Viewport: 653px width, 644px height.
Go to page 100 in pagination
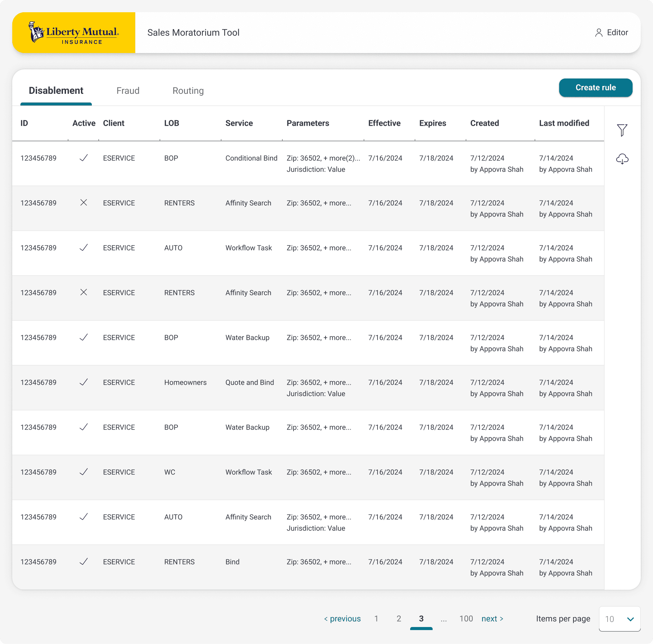(466, 619)
